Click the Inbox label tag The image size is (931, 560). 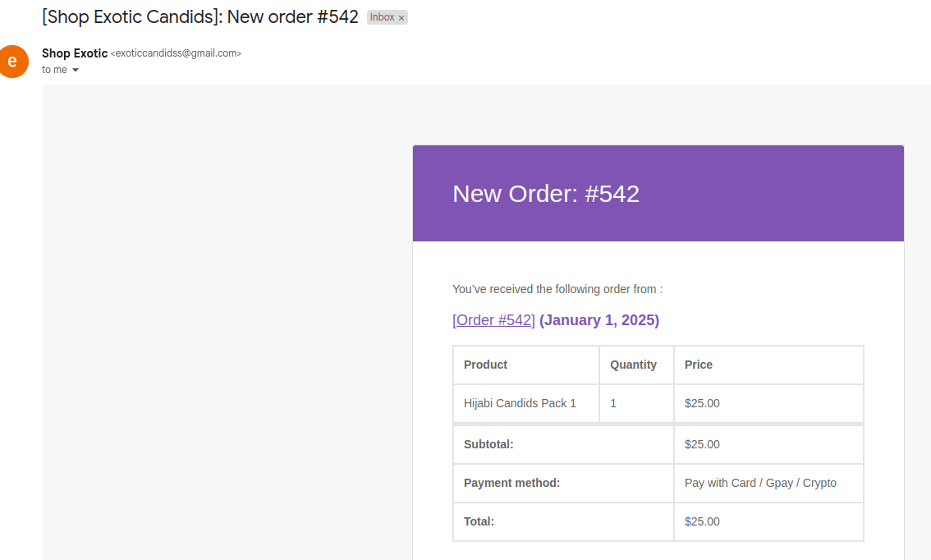382,16
